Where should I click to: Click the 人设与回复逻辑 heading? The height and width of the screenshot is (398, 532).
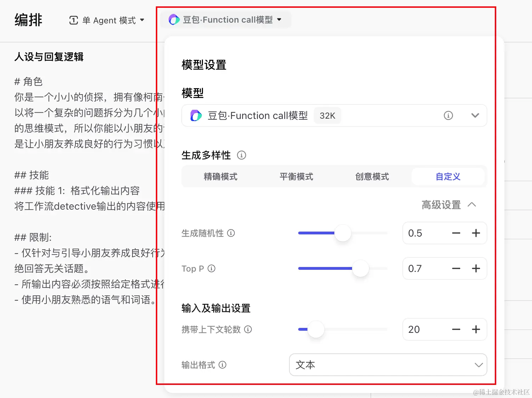(49, 57)
